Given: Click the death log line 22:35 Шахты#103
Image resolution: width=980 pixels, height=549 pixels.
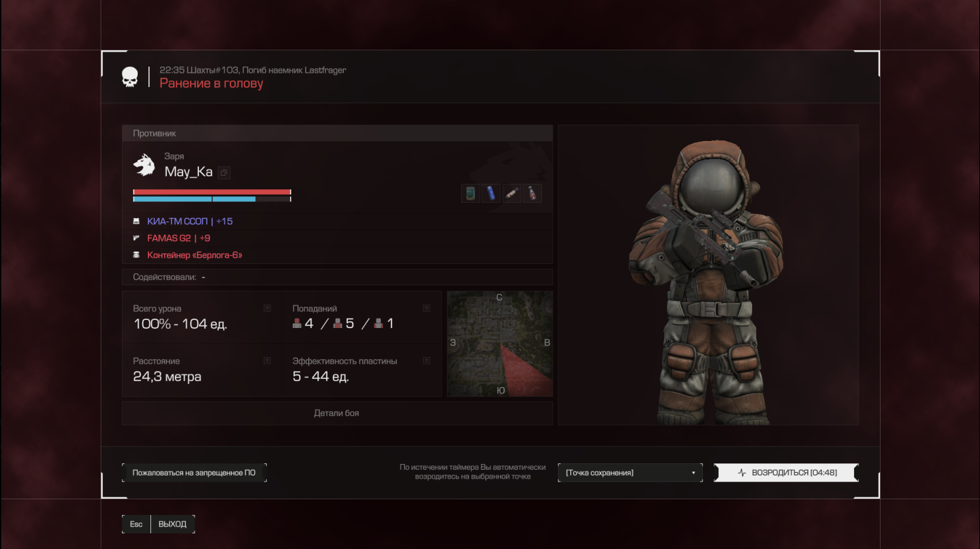Looking at the screenshot, I should (x=252, y=70).
